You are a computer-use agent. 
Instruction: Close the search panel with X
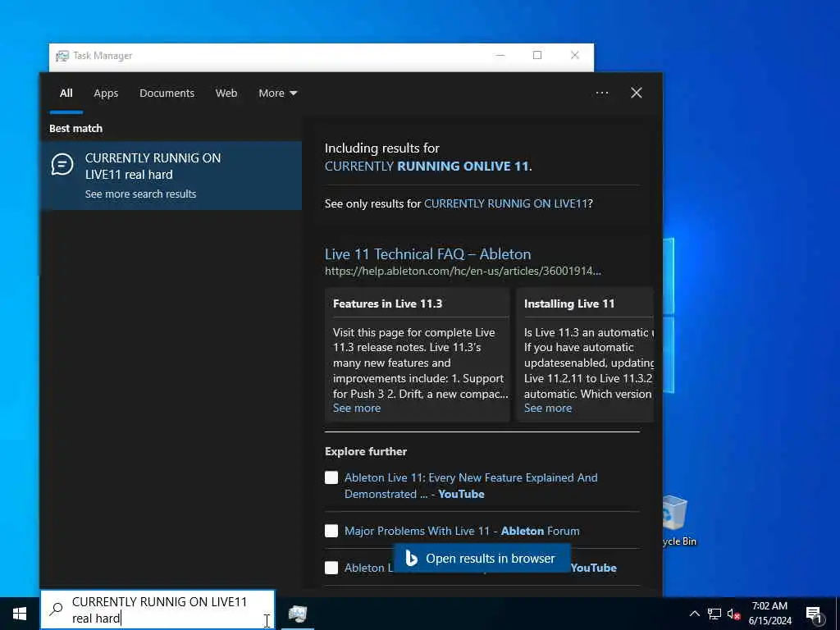tap(637, 93)
